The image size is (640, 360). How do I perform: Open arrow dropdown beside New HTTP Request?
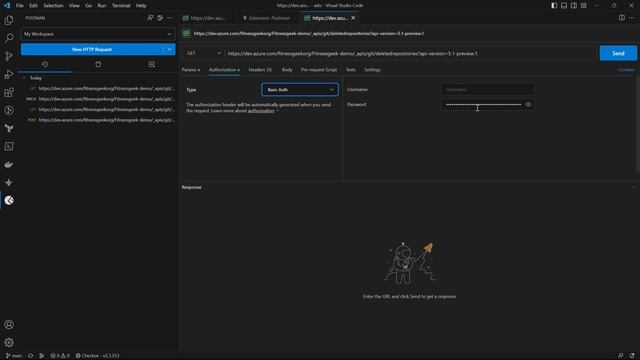(169, 49)
